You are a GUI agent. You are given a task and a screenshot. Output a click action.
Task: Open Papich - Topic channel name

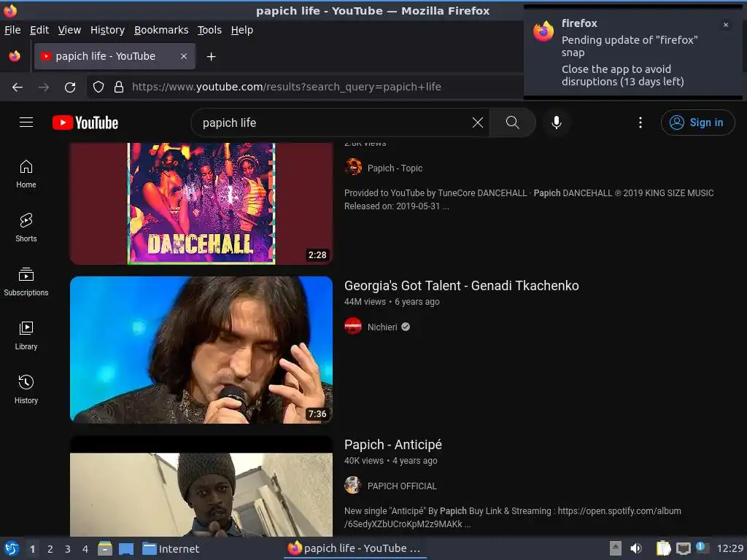click(x=395, y=168)
